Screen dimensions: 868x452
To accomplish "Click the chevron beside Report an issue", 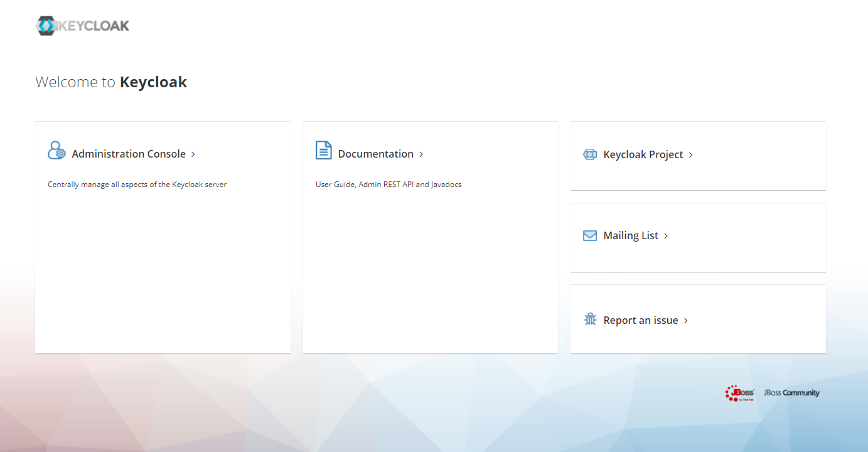I will (x=686, y=321).
